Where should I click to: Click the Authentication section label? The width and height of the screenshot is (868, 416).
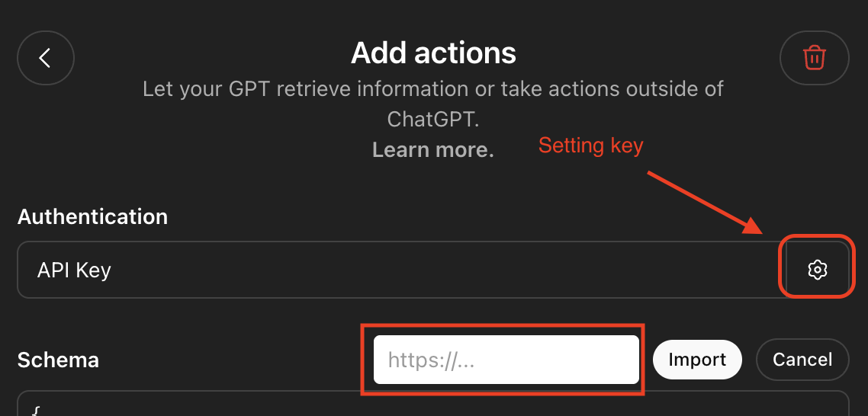pos(92,216)
